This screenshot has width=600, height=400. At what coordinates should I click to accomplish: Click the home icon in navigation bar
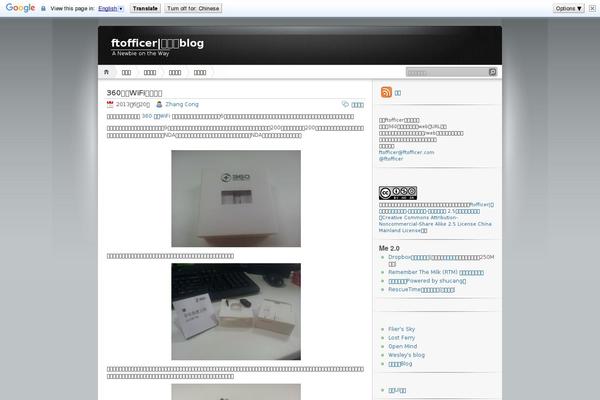(106, 72)
